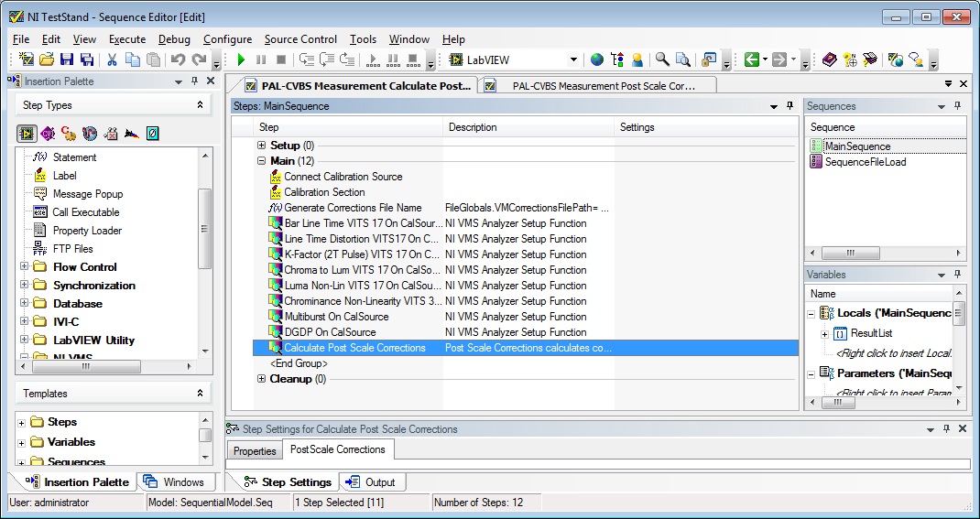The image size is (980, 519).
Task: Click the Step Out icon
Action: coord(347,60)
